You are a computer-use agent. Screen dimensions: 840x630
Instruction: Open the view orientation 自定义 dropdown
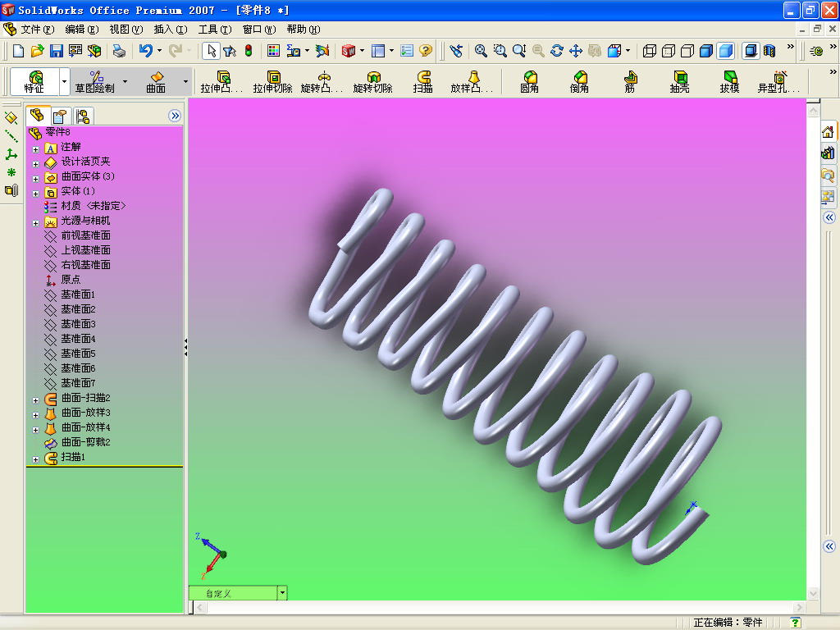282,592
